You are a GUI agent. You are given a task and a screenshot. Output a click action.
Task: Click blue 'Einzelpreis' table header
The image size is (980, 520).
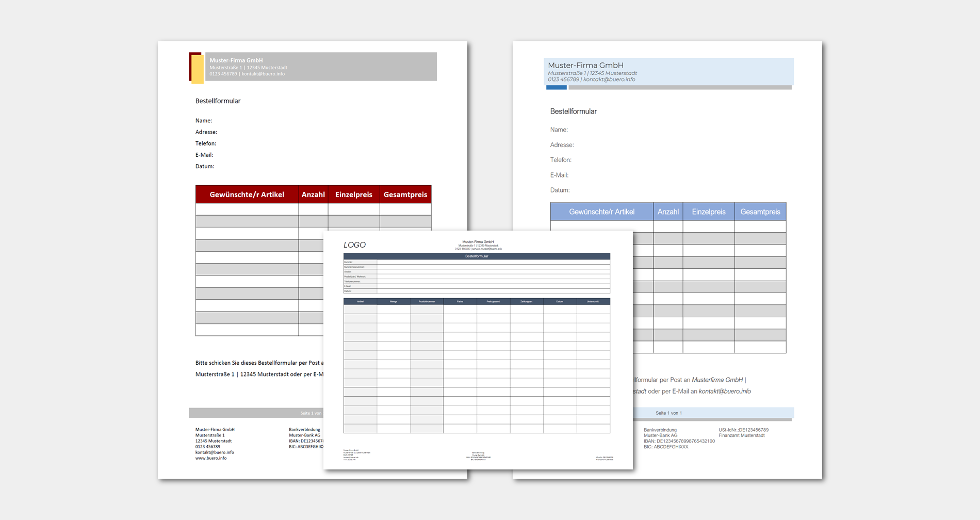click(x=709, y=212)
